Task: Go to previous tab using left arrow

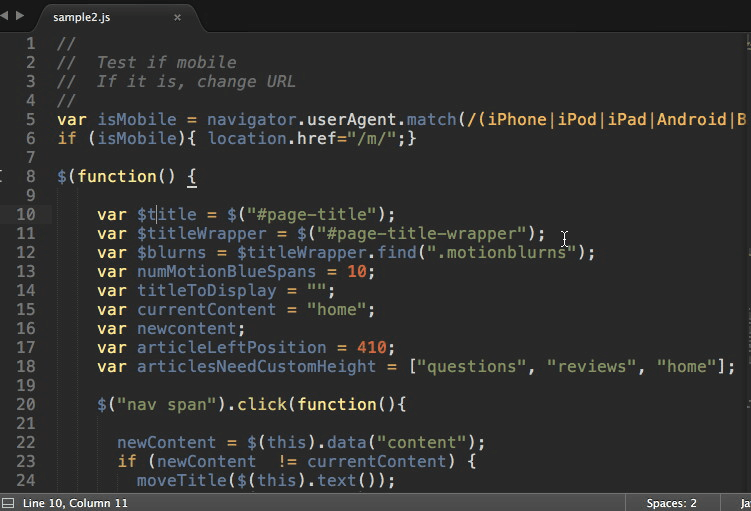Action: (x=4, y=15)
